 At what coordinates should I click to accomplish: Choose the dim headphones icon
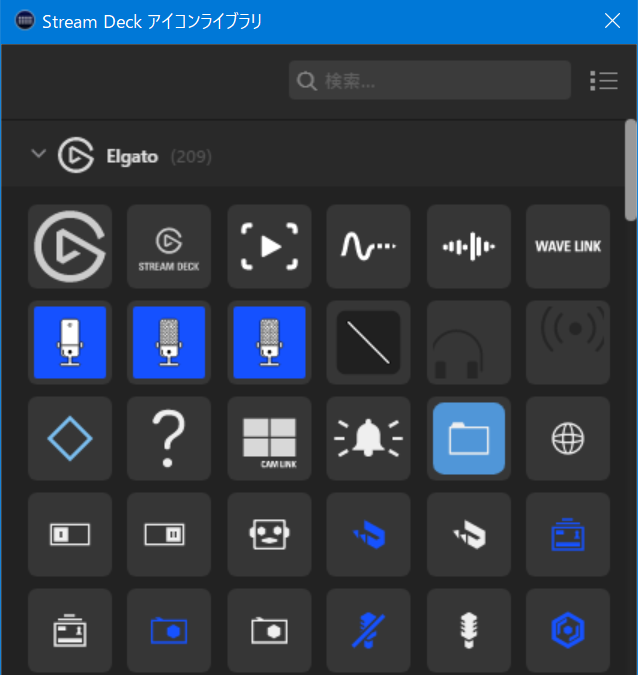pyautogui.click(x=469, y=342)
